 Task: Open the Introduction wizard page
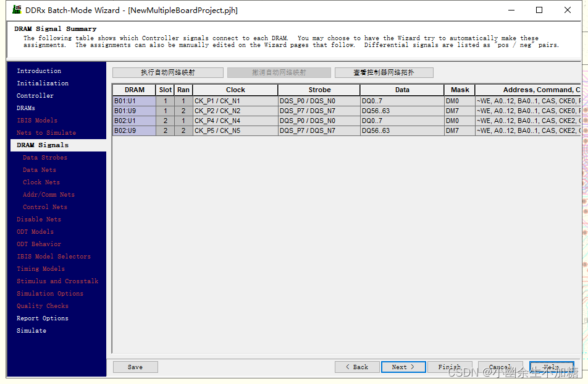39,71
